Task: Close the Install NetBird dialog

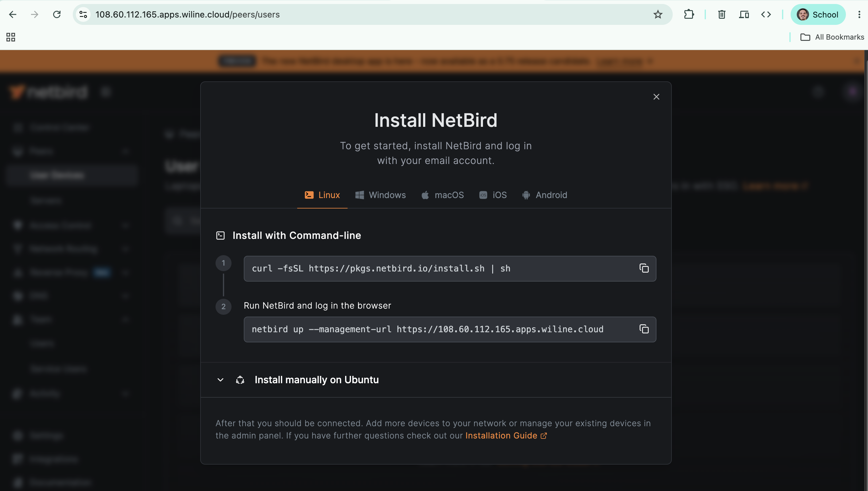Action: point(656,97)
